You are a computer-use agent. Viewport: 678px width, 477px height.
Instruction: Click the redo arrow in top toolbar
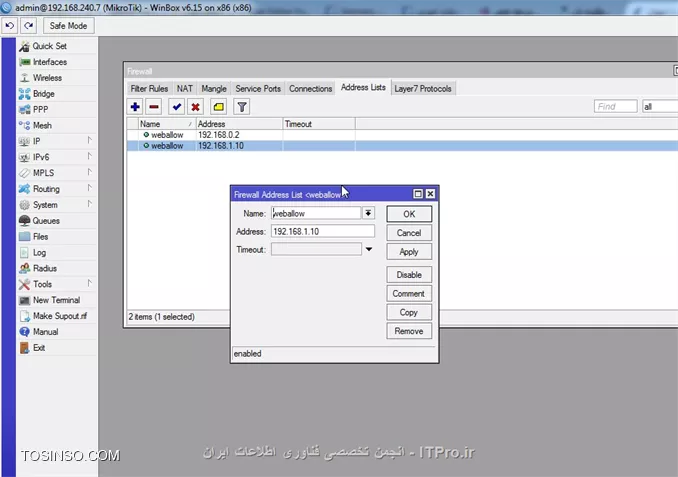[29, 26]
